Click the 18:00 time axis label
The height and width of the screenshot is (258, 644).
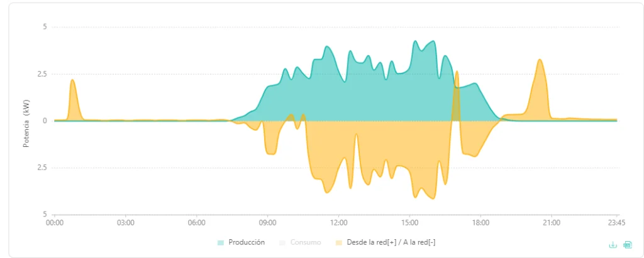point(480,223)
